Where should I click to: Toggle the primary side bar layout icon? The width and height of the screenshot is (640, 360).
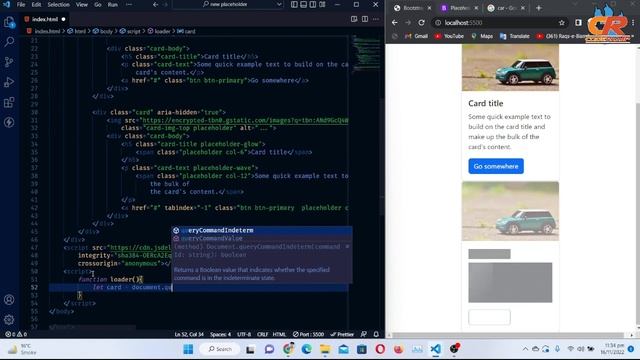pyautogui.click(x=294, y=4)
